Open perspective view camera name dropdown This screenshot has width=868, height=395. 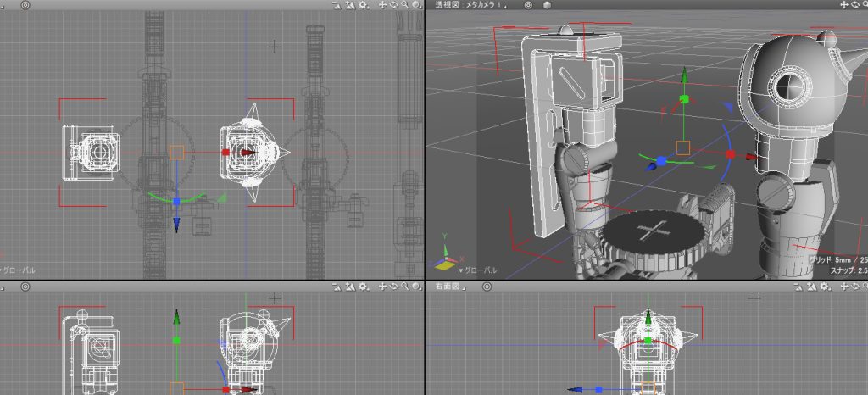click(x=470, y=5)
